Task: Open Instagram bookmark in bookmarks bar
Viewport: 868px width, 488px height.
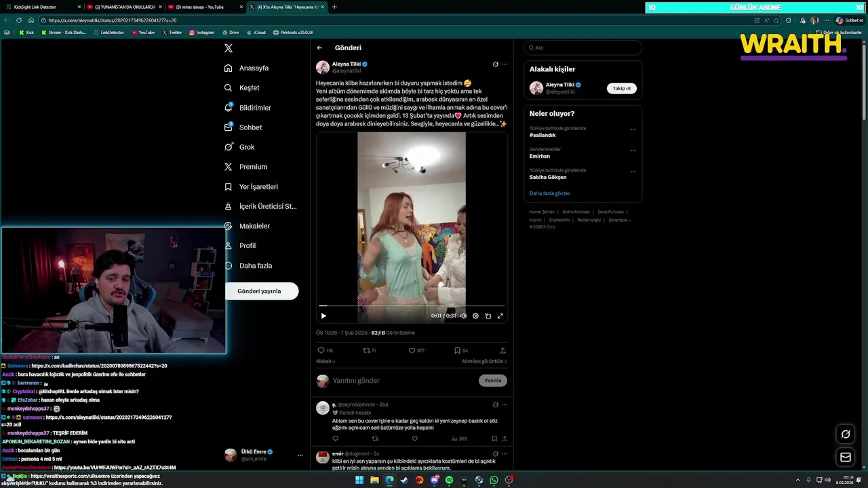Action: (x=201, y=33)
